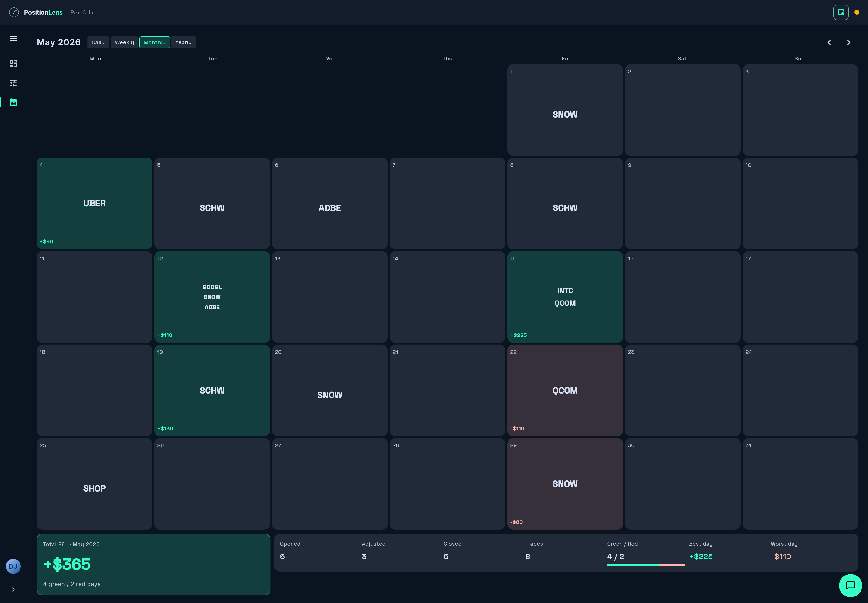
Task: Click the Adjusted count 3
Action: 364,556
